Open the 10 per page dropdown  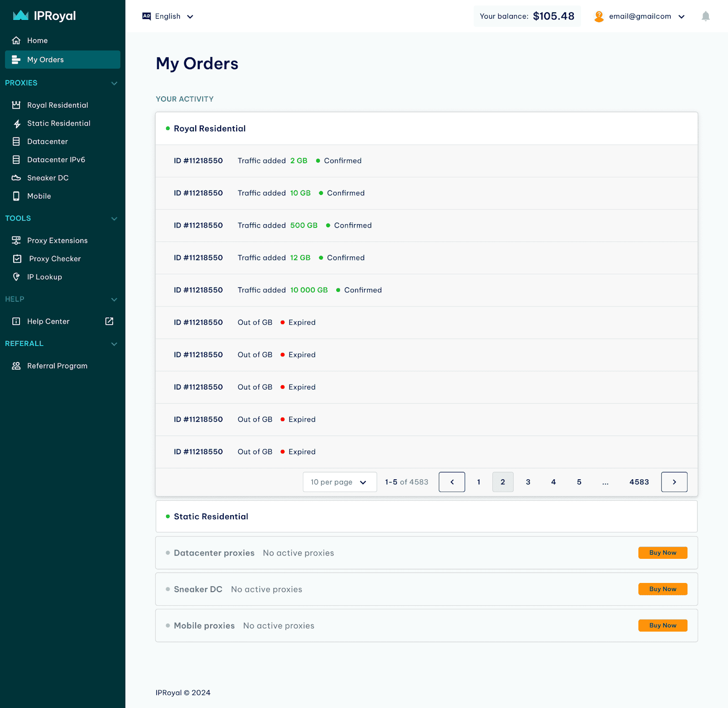coord(340,482)
